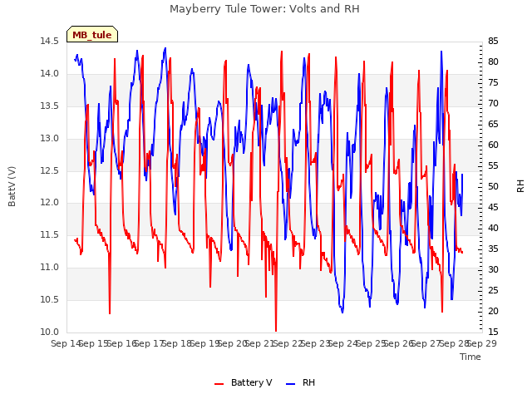Image resolution: width=532 pixels, height=399 pixels.
Task: Click the 13.5 tick on voltage axis
Action: tap(49, 106)
